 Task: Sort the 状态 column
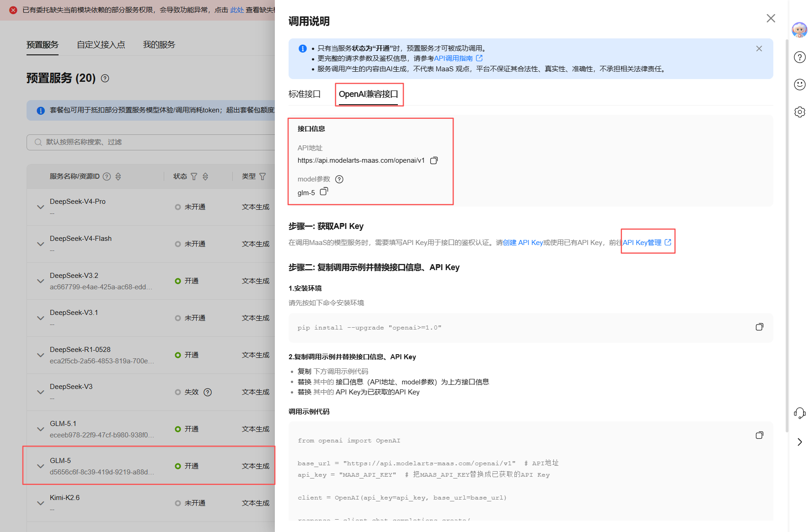click(205, 176)
